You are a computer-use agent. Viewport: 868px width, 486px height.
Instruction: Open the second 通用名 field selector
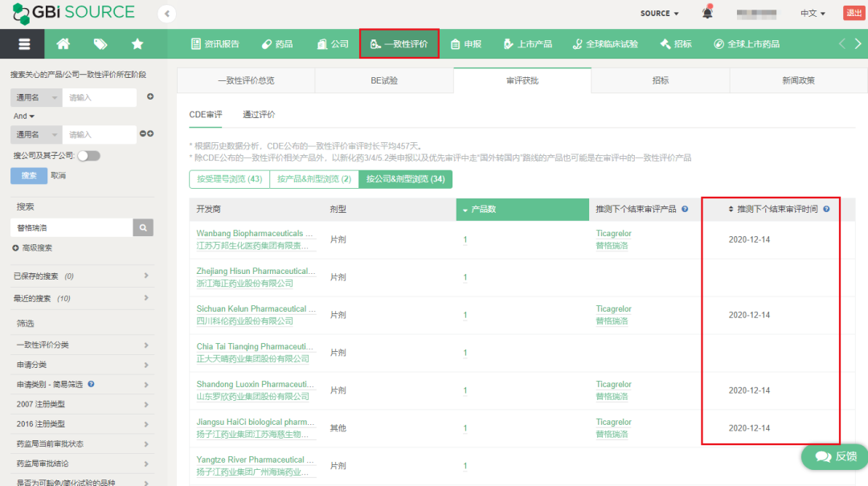pos(36,134)
